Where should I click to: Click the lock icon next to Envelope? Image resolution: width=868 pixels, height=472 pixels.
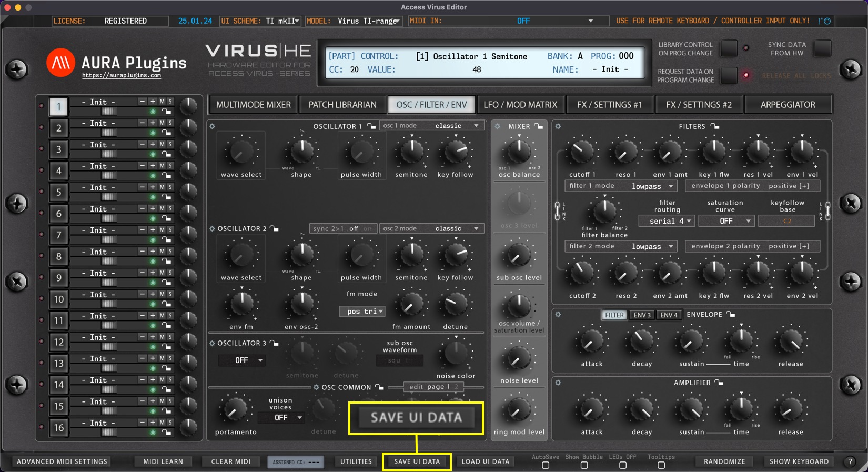731,315
